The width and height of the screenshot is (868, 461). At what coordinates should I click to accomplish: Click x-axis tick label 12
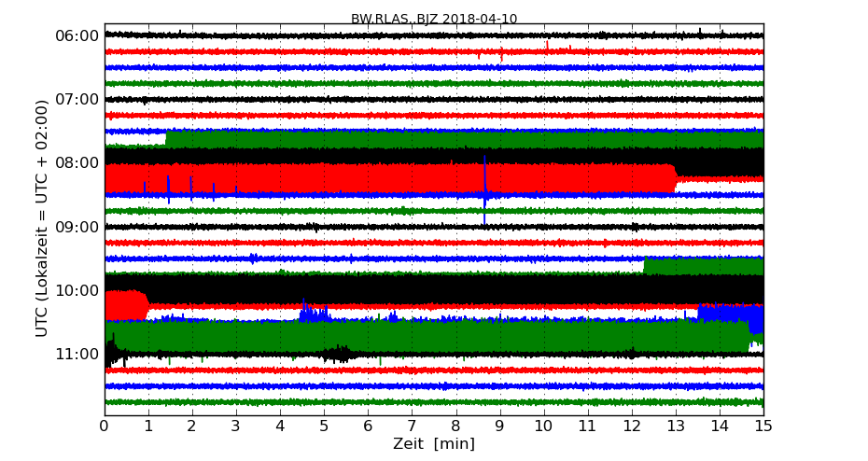(x=632, y=426)
